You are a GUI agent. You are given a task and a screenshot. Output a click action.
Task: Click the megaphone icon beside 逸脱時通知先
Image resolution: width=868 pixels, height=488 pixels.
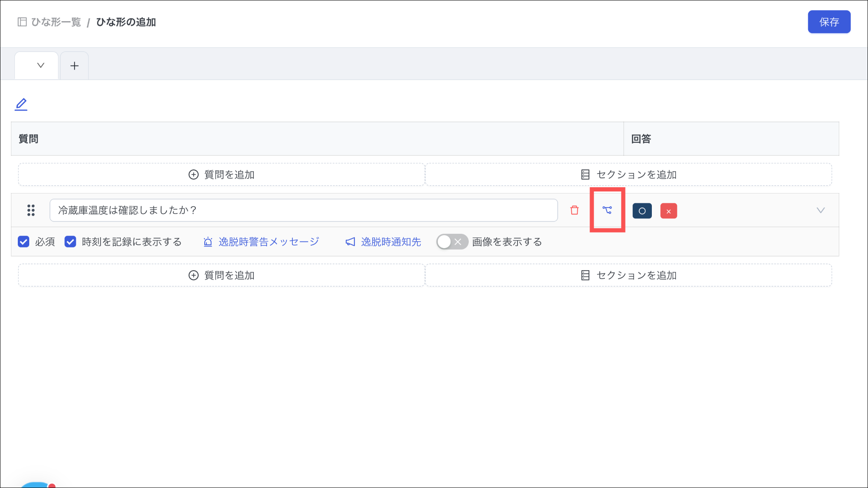(350, 242)
